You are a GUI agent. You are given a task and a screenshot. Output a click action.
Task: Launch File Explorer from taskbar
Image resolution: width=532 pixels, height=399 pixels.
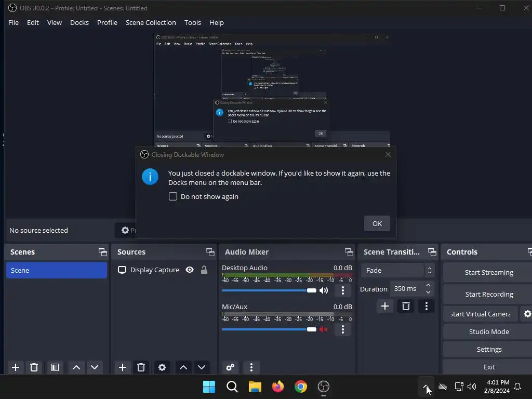[255, 387]
